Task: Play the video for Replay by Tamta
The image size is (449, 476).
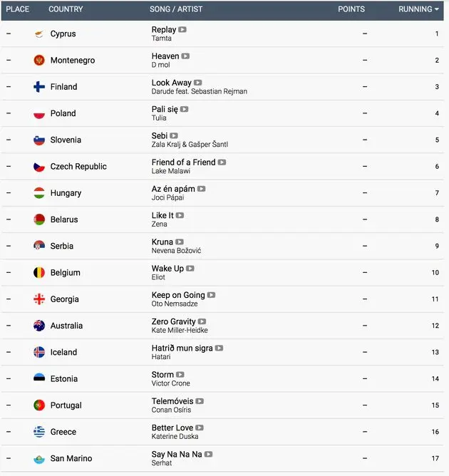Action: point(182,29)
